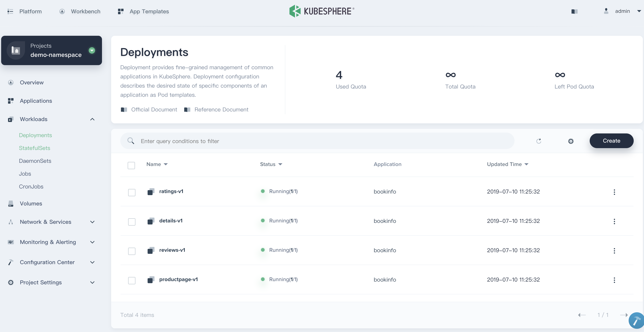Image resolution: width=644 pixels, height=332 pixels.
Task: Click the KubeSphere logo
Action: (x=322, y=11)
